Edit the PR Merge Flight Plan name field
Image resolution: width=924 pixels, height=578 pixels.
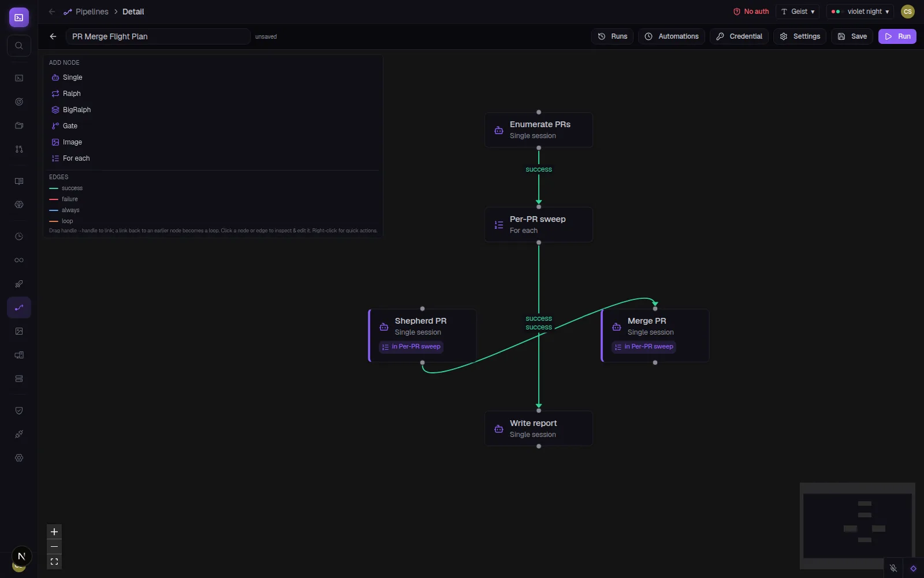tap(158, 36)
